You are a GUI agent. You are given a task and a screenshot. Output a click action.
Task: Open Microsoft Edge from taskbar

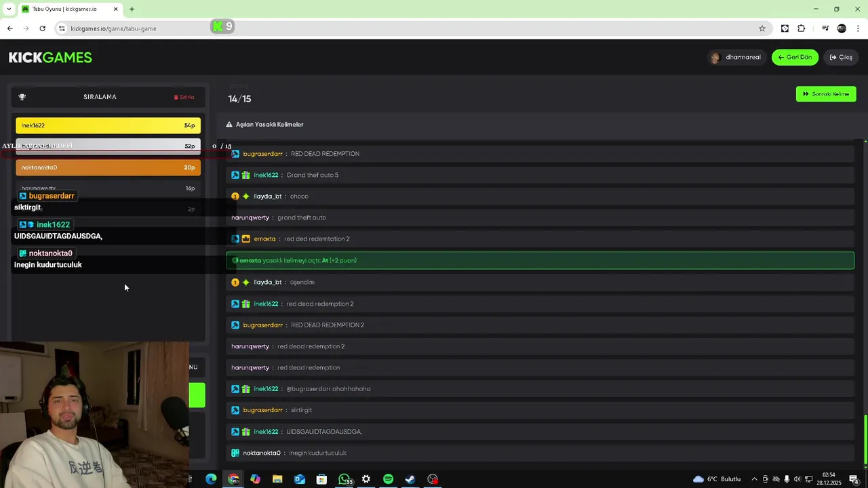click(x=211, y=479)
